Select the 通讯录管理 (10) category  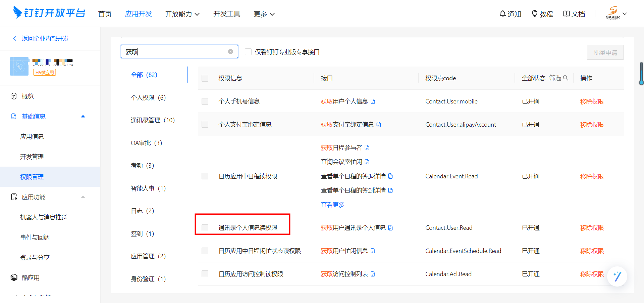[x=153, y=120]
